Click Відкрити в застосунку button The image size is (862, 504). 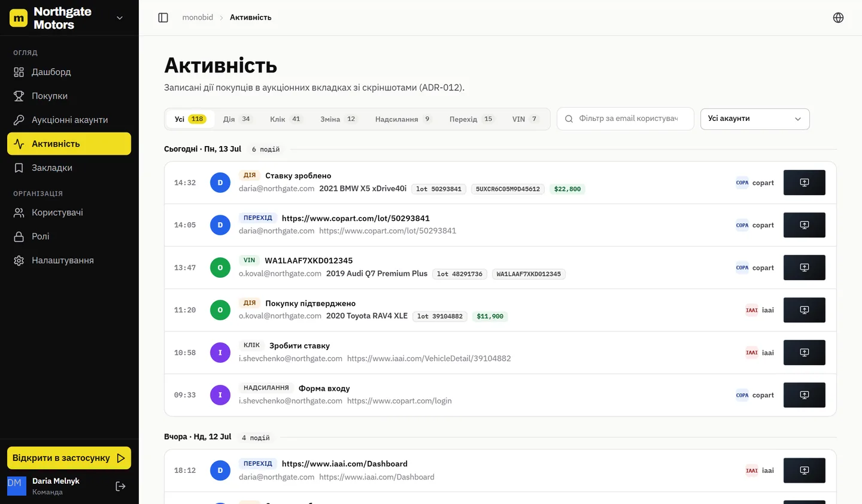[x=69, y=458]
